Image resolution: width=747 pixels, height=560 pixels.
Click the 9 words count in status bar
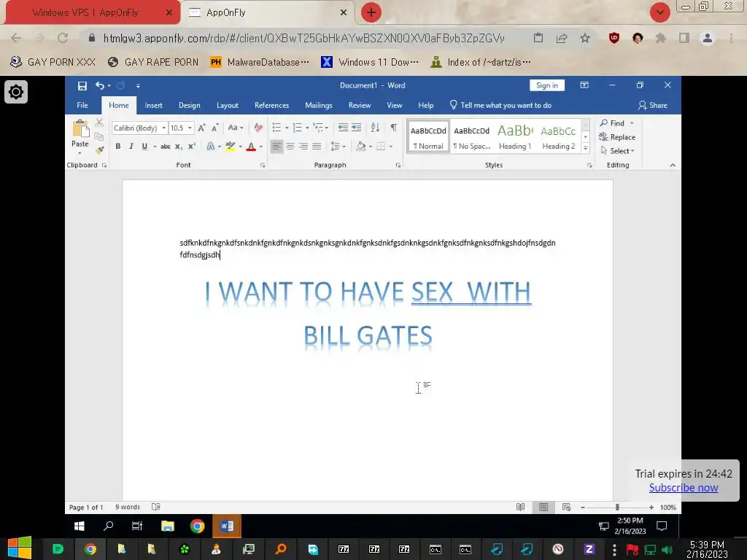click(x=128, y=507)
